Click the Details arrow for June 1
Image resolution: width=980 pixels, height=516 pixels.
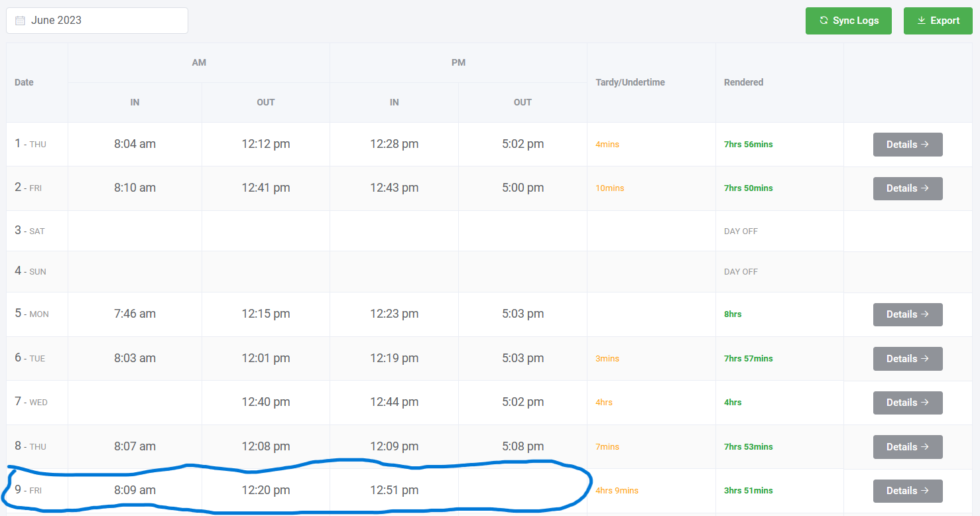(924, 145)
